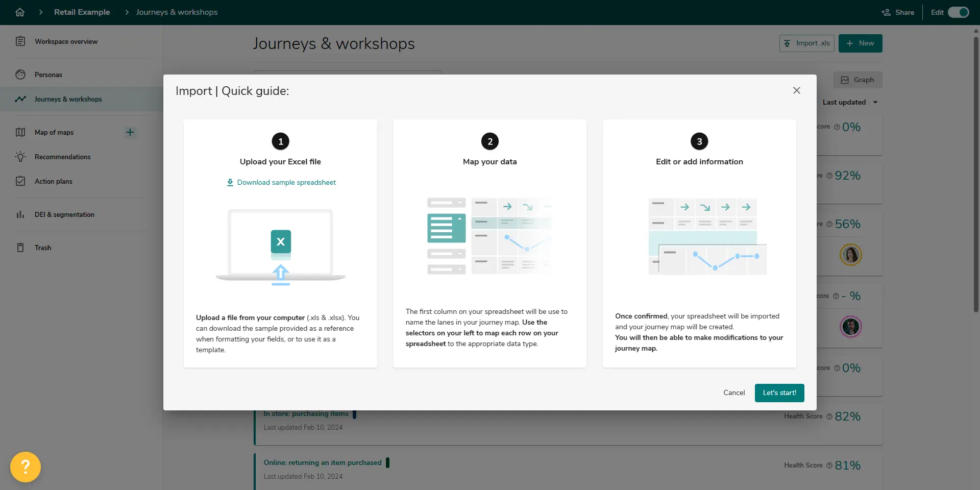The height and width of the screenshot is (490, 980).
Task: View the Recommendations panel
Action: [62, 157]
